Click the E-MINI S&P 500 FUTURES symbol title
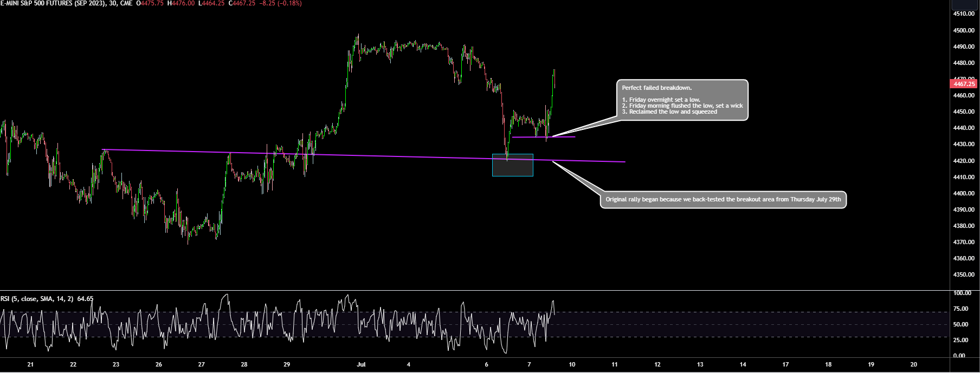Viewport: 980px width, 373px height. pos(53,3)
